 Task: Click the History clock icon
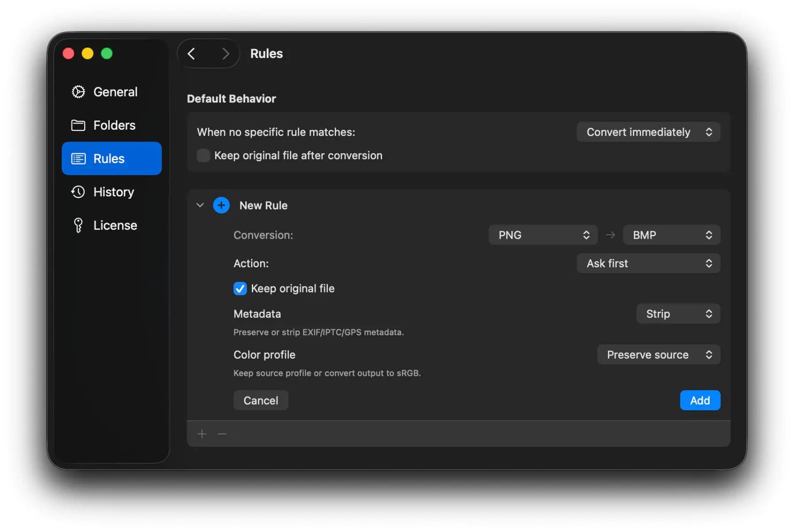[x=78, y=192]
